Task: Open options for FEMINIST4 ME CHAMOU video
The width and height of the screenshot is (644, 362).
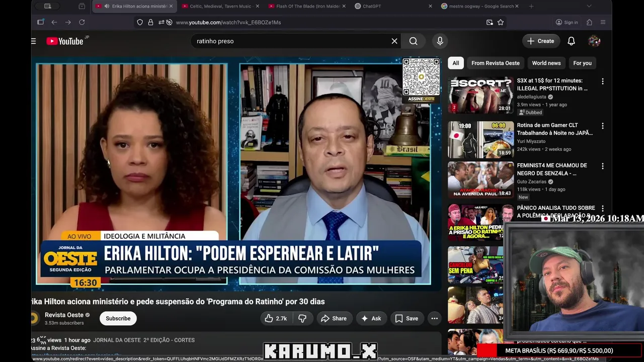Action: click(602, 166)
